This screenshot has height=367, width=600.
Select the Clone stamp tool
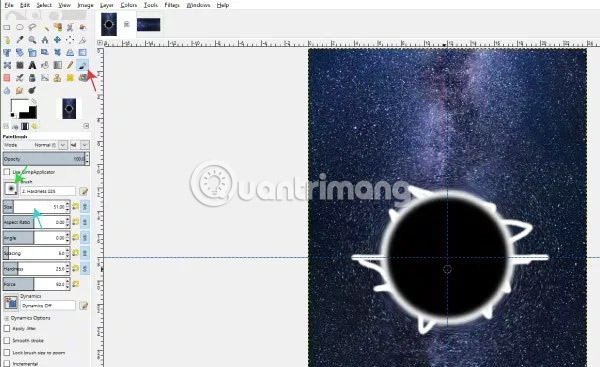pos(57,78)
